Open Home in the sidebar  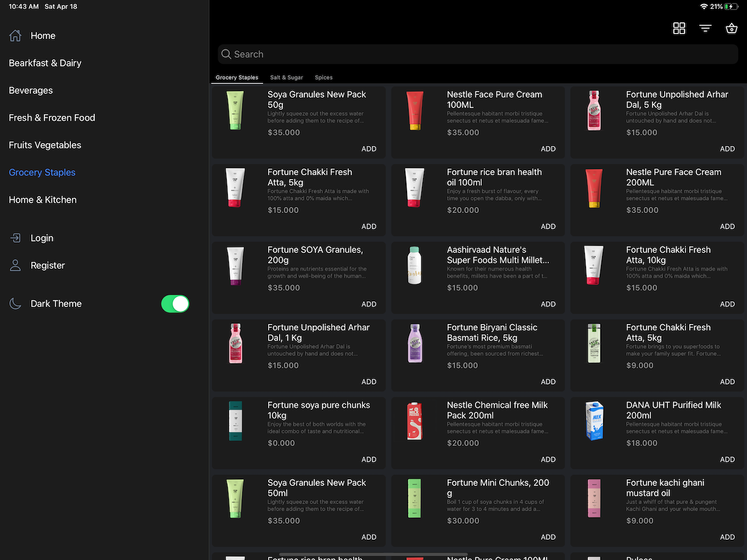point(43,36)
